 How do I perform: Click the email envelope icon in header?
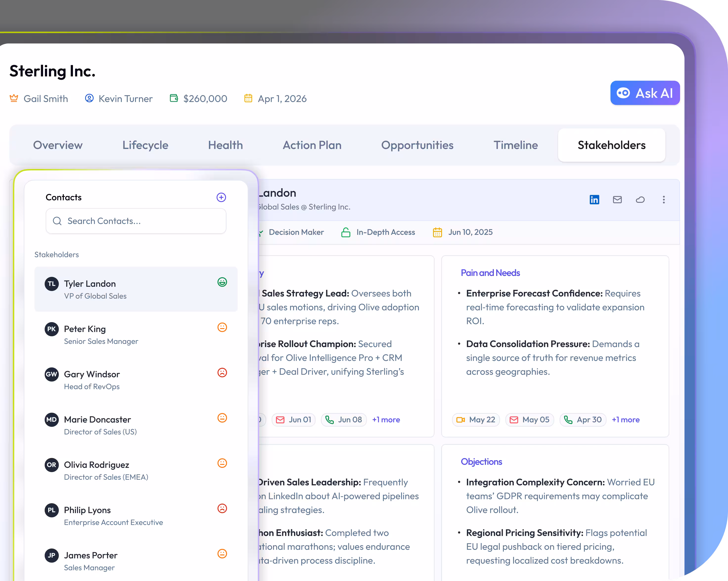click(x=617, y=200)
